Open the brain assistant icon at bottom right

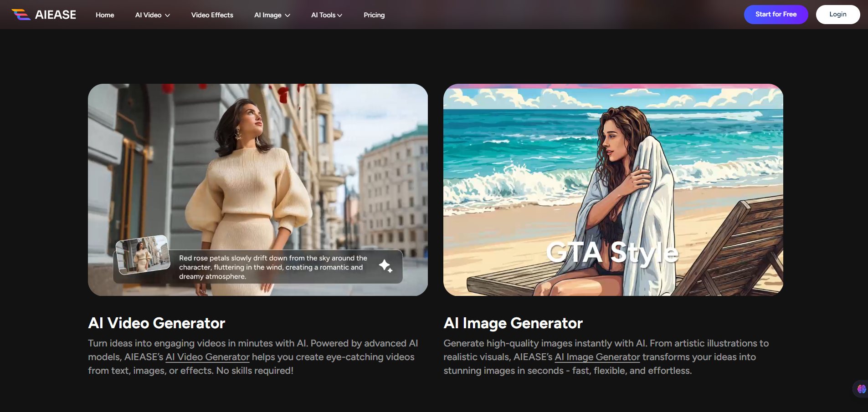pos(861,389)
